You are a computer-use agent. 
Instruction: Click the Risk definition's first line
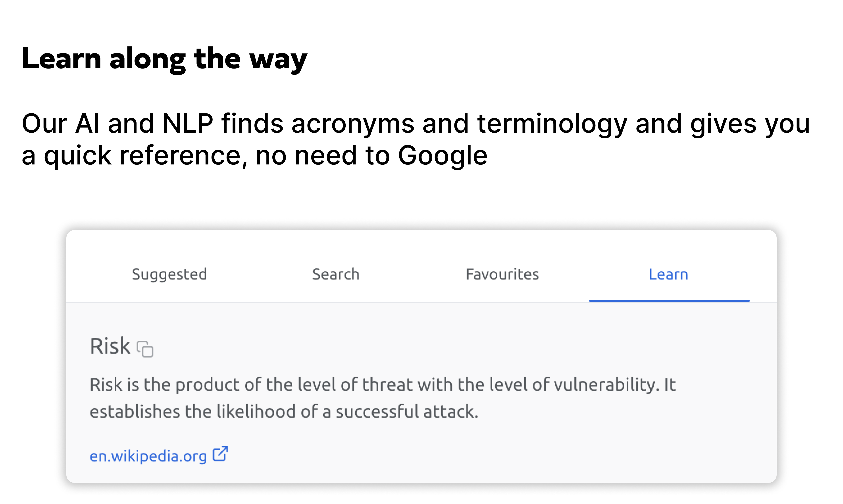(x=382, y=385)
